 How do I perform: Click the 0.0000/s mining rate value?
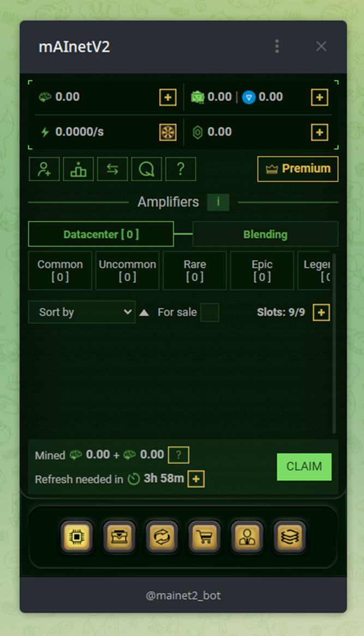(x=79, y=132)
